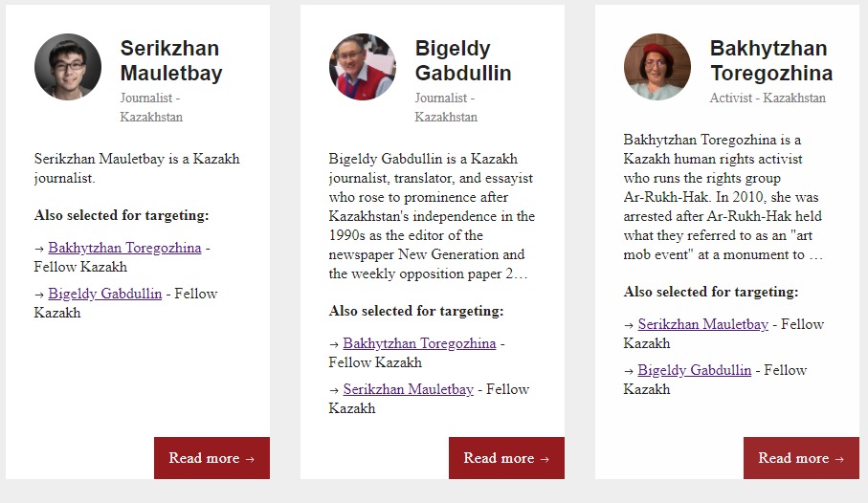Viewport: 868px width, 503px height.
Task: Click Serikzhan Mauletbay's profile photo
Action: [x=68, y=67]
